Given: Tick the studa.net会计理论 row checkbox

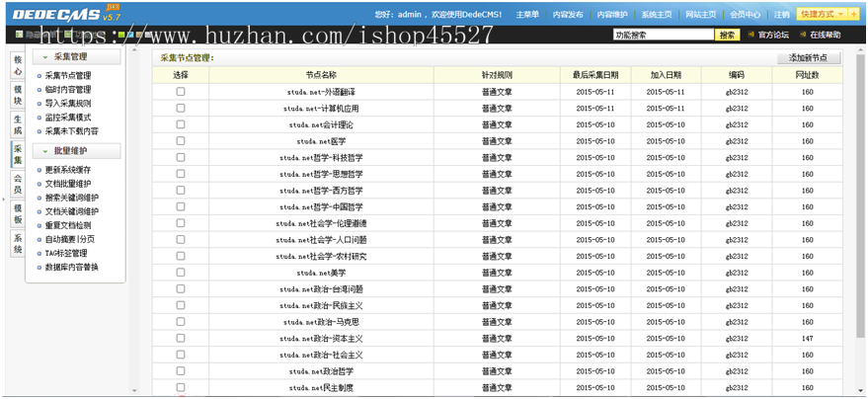Looking at the screenshot, I should coord(181,124).
